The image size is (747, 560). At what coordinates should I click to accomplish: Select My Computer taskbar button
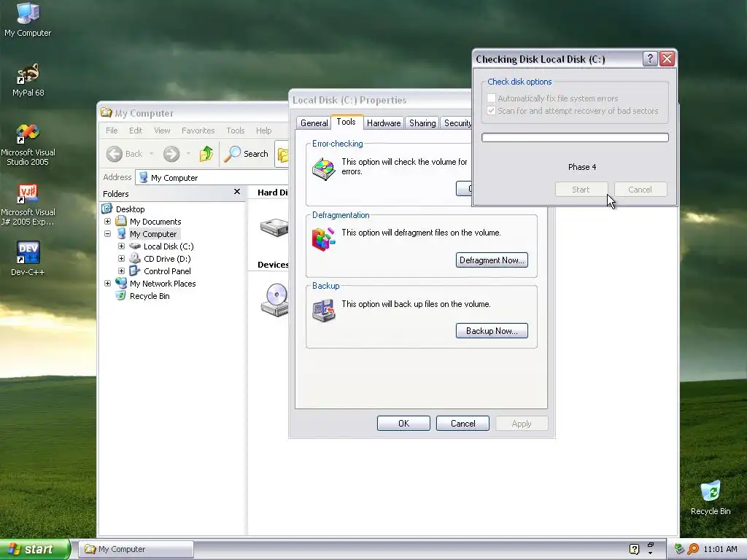136,549
